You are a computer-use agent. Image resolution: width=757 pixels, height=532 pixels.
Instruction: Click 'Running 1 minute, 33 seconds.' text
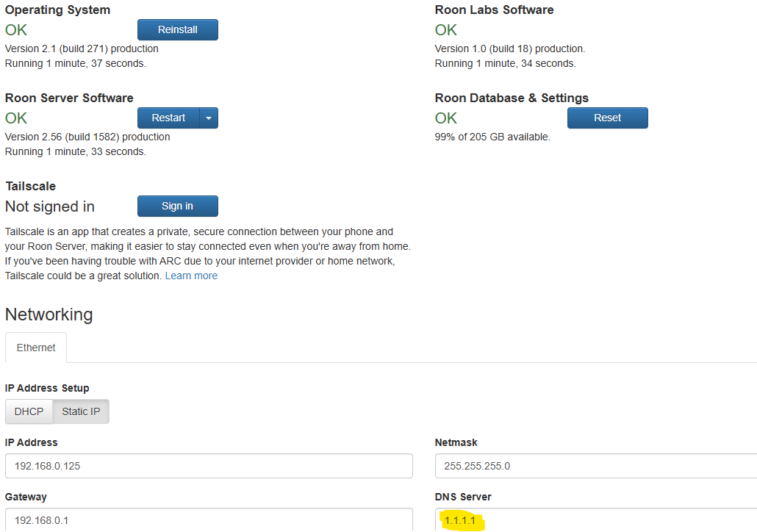pyautogui.click(x=75, y=151)
